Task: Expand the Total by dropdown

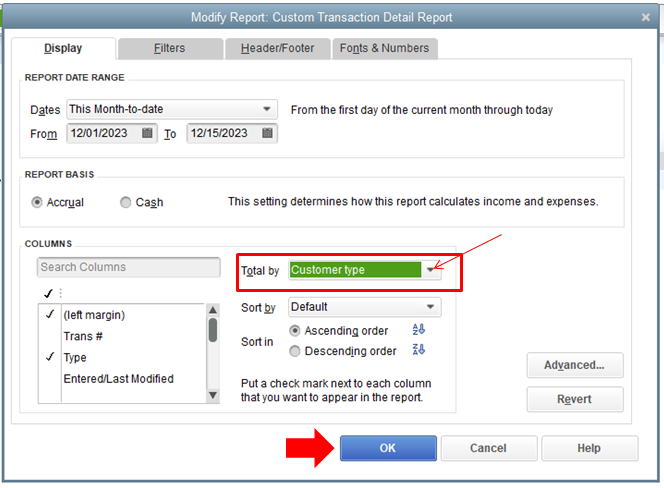Action: click(x=430, y=270)
